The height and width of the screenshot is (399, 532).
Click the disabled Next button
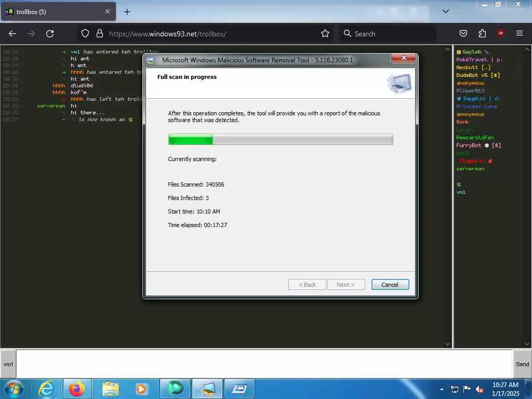click(346, 285)
